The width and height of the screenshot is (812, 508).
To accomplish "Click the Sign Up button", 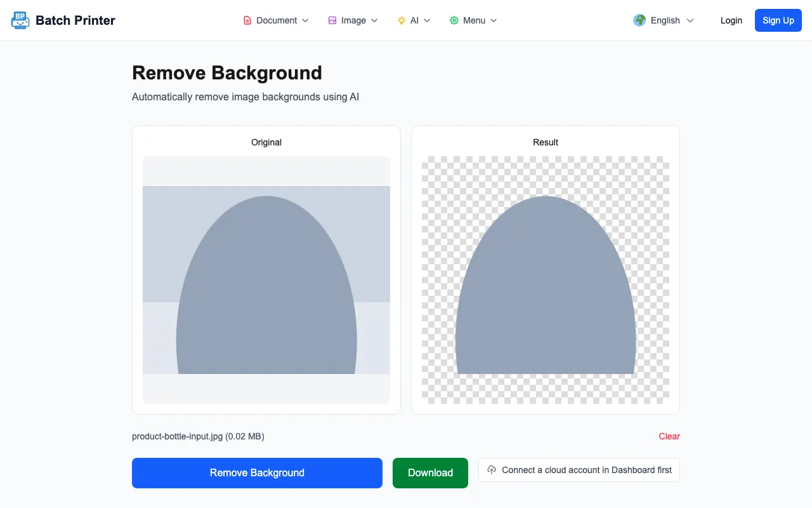I will [778, 20].
